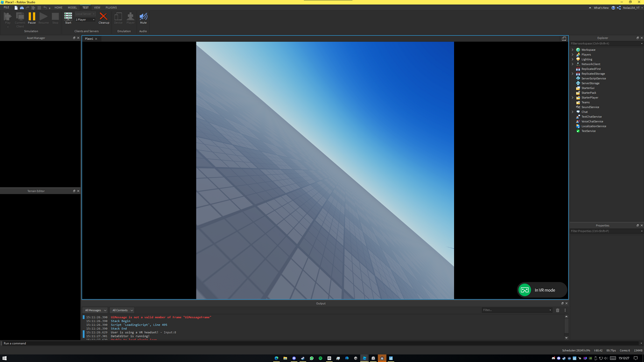
Task: Expand the ReplicatedStorage tree node
Action: point(573,74)
